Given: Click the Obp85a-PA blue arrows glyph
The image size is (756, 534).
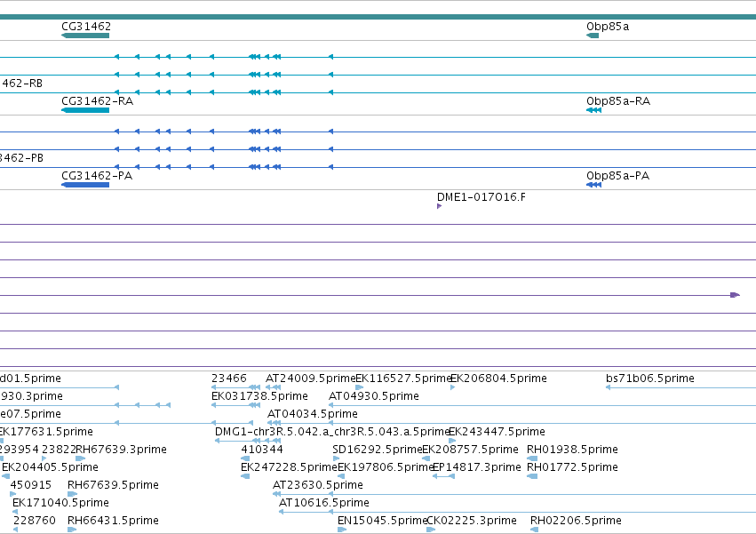Looking at the screenshot, I should pyautogui.click(x=594, y=185).
